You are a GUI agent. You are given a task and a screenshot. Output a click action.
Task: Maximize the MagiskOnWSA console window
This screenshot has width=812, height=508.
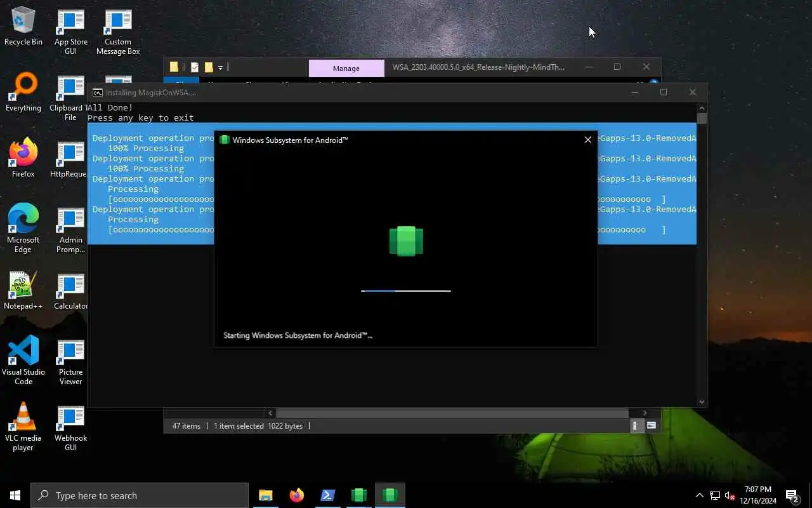tap(664, 92)
